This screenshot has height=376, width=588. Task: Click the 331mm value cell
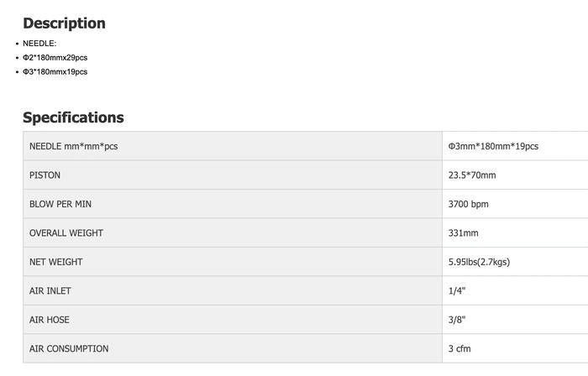(463, 233)
